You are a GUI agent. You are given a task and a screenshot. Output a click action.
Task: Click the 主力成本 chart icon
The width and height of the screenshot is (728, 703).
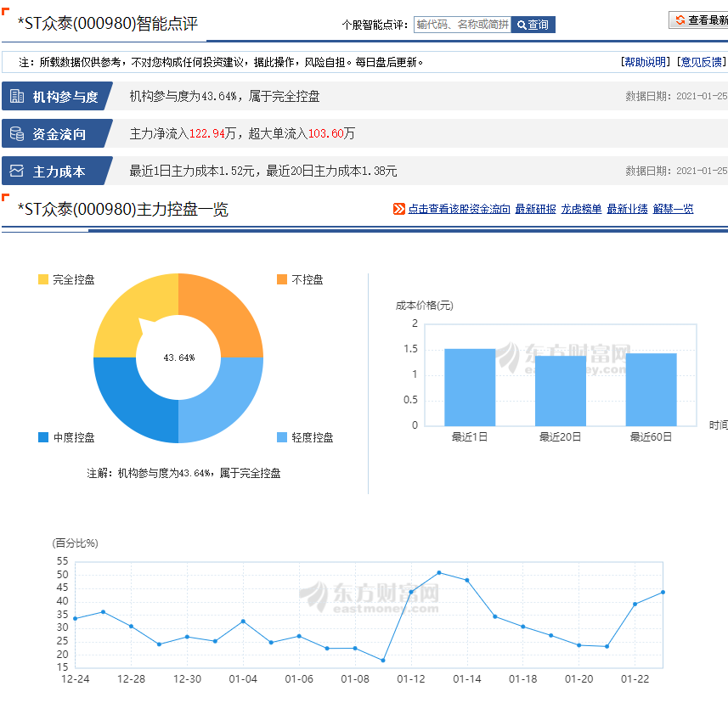(17, 172)
